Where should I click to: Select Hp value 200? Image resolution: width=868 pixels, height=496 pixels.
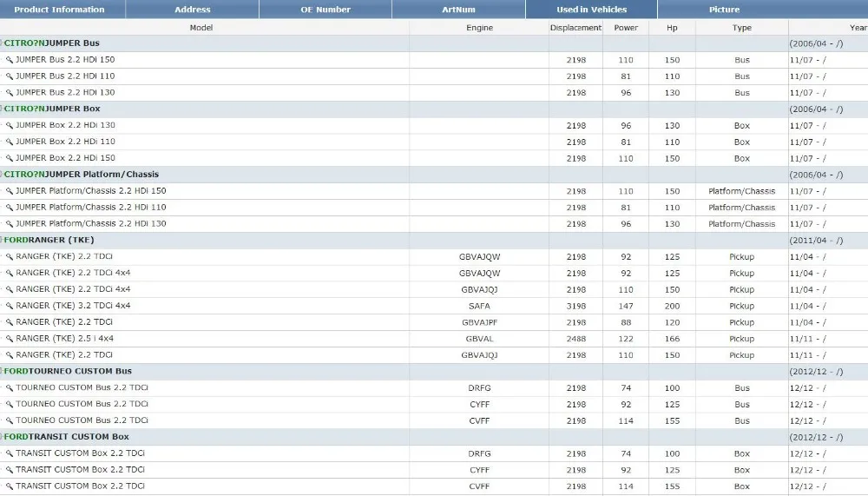(672, 306)
